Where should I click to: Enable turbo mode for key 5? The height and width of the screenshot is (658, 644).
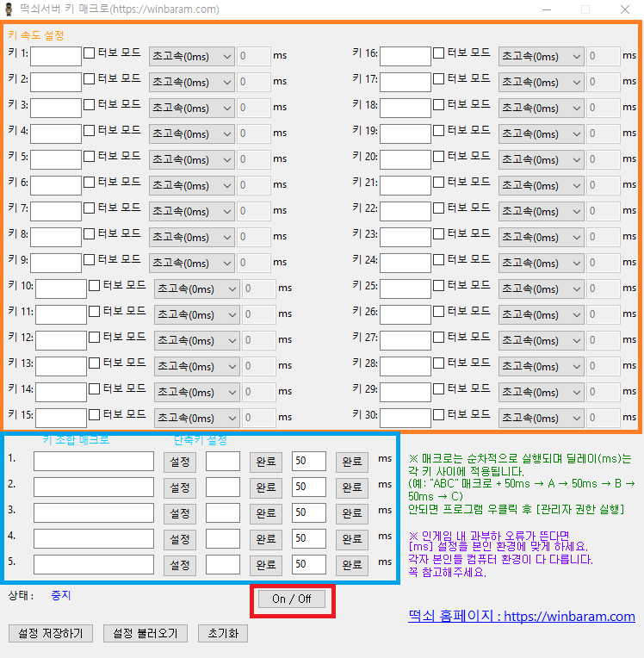click(x=89, y=156)
